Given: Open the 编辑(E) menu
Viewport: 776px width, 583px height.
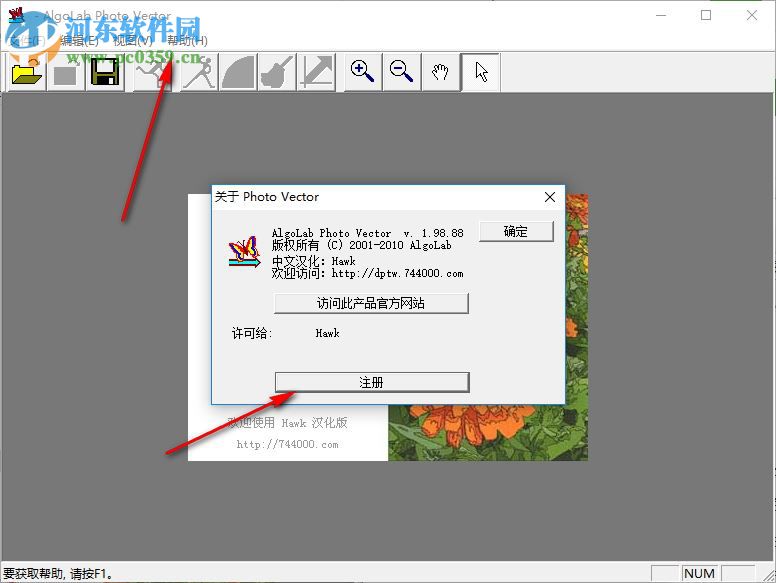Looking at the screenshot, I should (80, 40).
